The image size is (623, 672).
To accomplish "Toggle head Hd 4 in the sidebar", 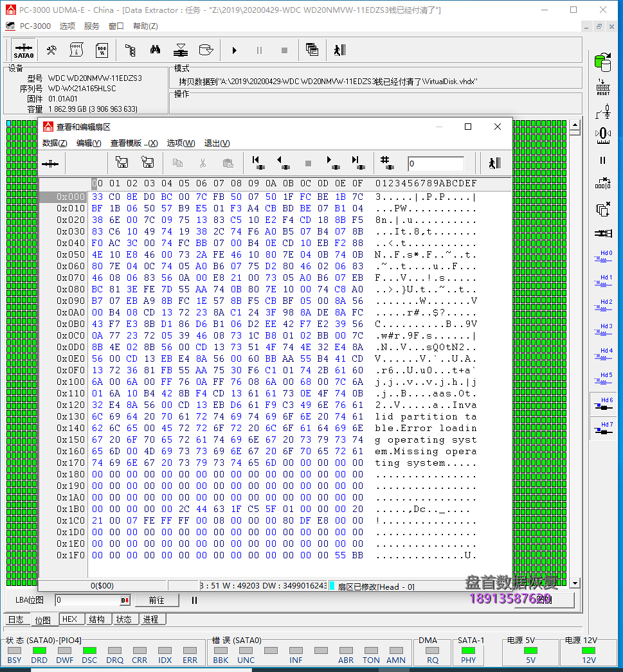I will (x=603, y=354).
